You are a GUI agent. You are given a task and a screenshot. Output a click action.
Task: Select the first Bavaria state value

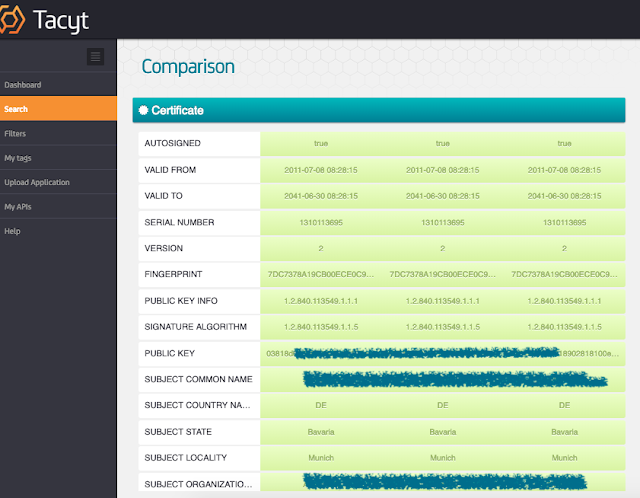click(321, 431)
